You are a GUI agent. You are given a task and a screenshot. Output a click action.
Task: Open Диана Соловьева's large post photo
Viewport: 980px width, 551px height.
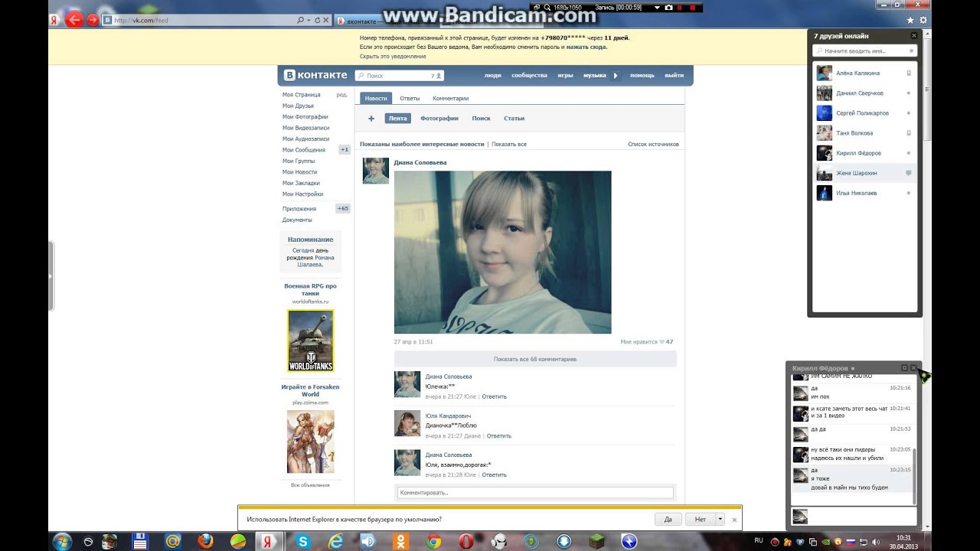point(502,253)
